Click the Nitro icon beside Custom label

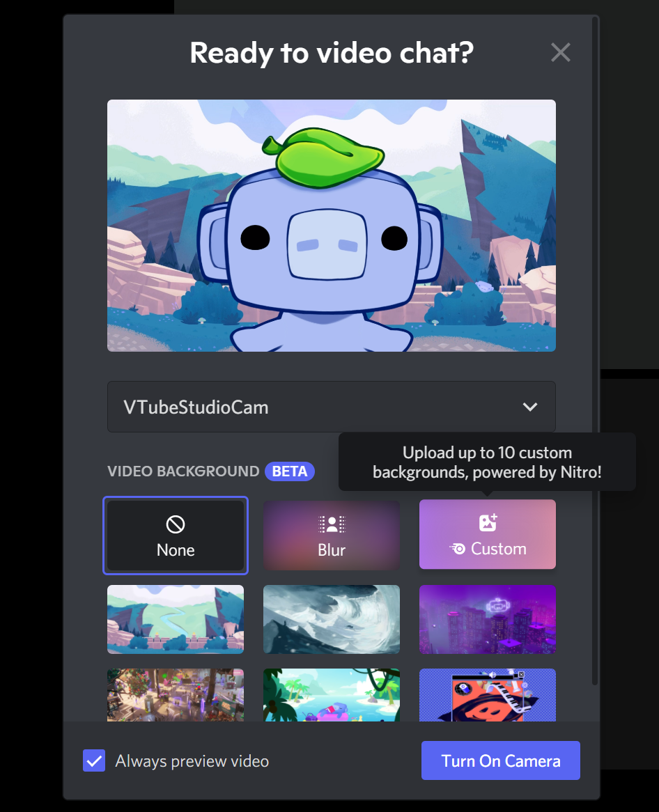tap(458, 549)
